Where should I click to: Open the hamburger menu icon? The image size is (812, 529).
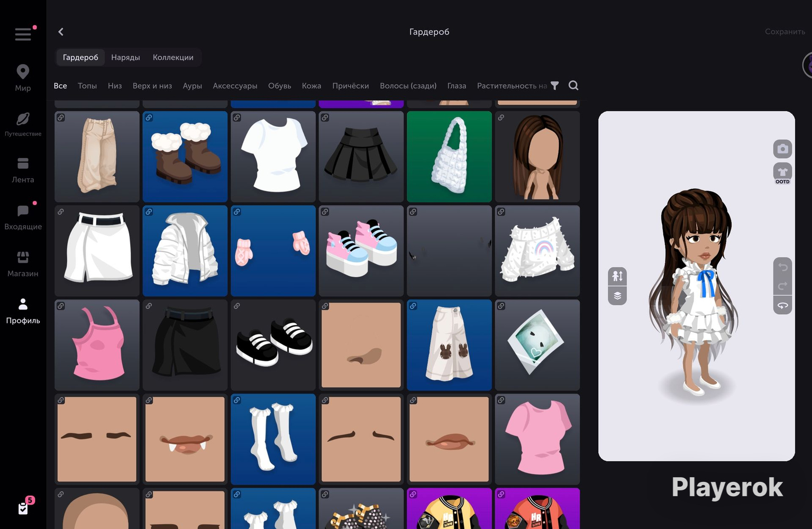[x=23, y=34]
